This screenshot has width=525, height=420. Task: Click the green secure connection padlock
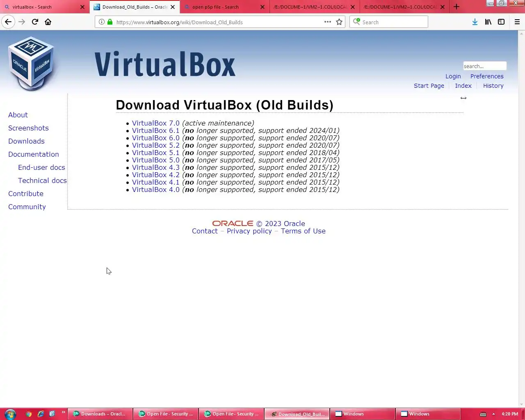pyautogui.click(x=110, y=22)
